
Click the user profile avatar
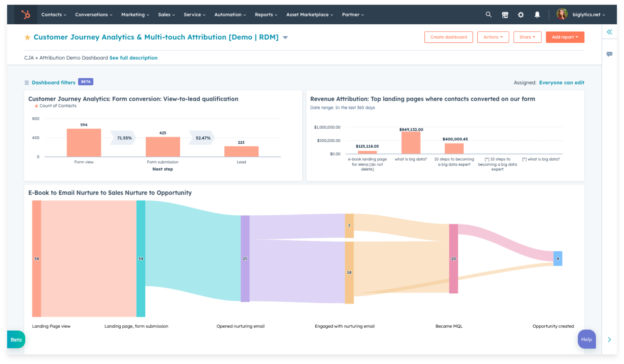tap(562, 14)
